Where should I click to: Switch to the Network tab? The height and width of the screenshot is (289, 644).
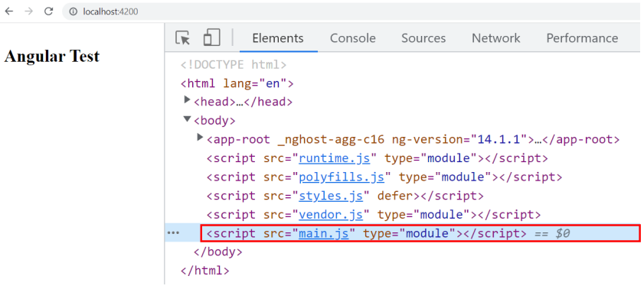pos(495,38)
